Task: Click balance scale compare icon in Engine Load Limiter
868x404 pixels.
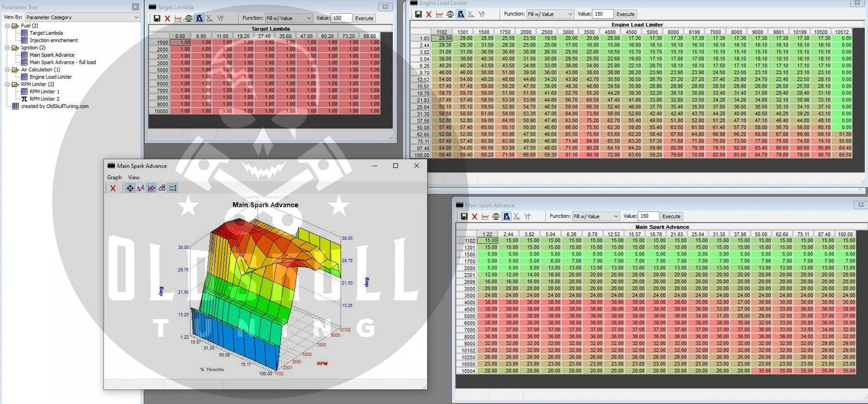Action: 450,14
